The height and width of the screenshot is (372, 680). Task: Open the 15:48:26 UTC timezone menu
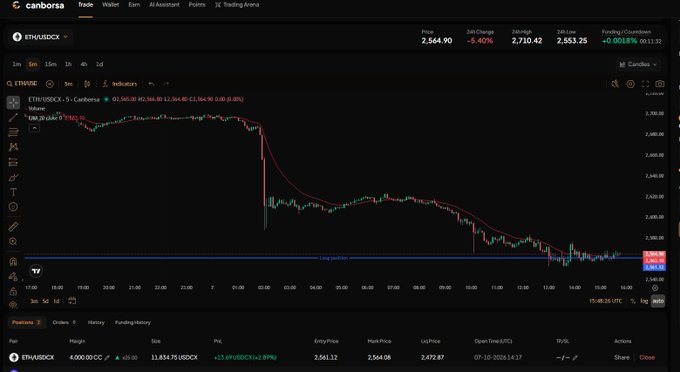coord(606,301)
